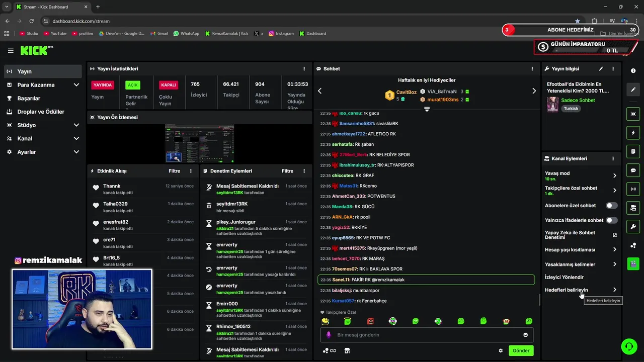Click SaneL11's highlighted FAKİR RK message
This screenshot has height=362, width=644.
point(426,280)
